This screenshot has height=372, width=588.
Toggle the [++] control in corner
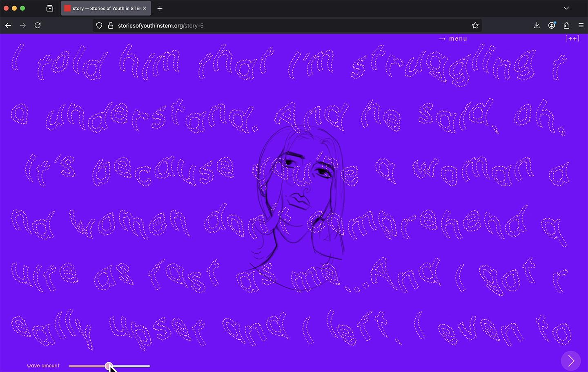pos(572,38)
